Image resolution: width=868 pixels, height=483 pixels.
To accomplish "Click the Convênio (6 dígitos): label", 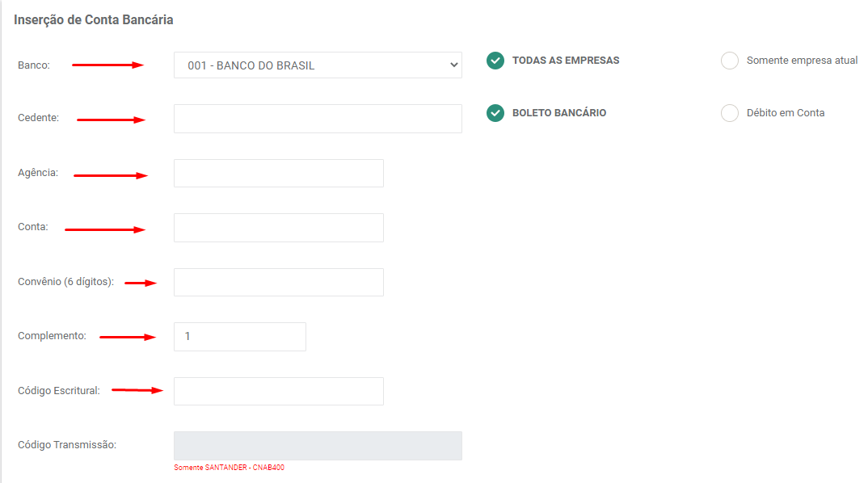I will tap(66, 282).
